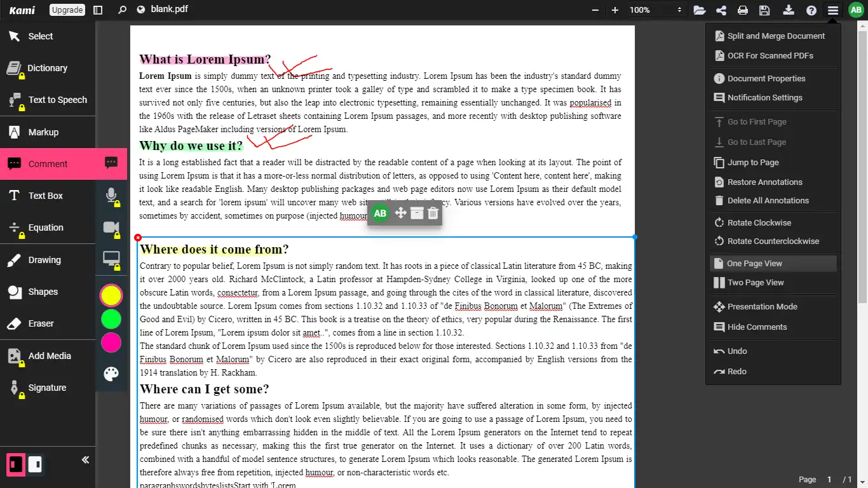Viewport: 868px width, 488px height.
Task: Activate the Comment tool in sidebar
Action: point(48,164)
